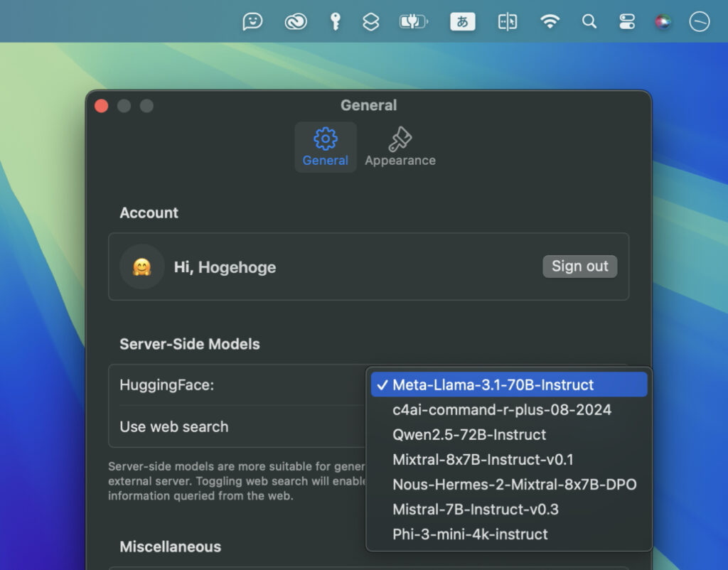The height and width of the screenshot is (570, 728).
Task: Click the Sign out button
Action: pyautogui.click(x=580, y=267)
